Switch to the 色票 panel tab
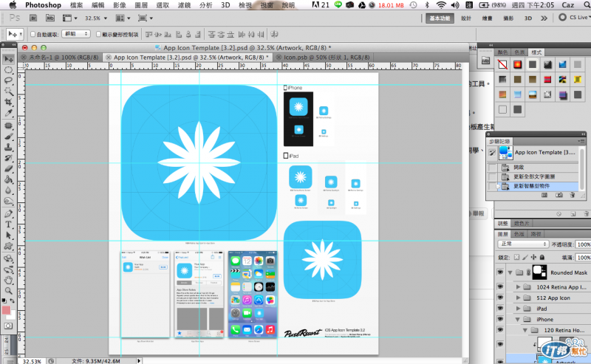Image resolution: width=591 pixels, height=364 pixels. [x=520, y=52]
